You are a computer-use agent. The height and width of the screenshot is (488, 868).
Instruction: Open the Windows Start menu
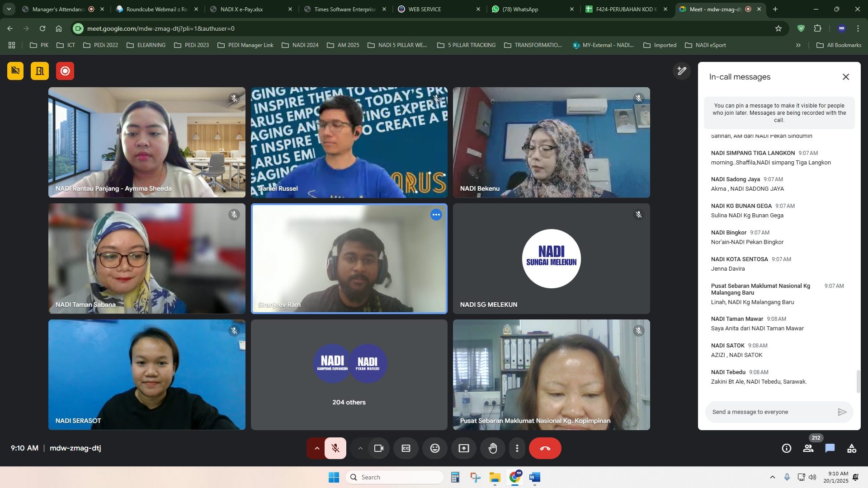click(x=334, y=477)
